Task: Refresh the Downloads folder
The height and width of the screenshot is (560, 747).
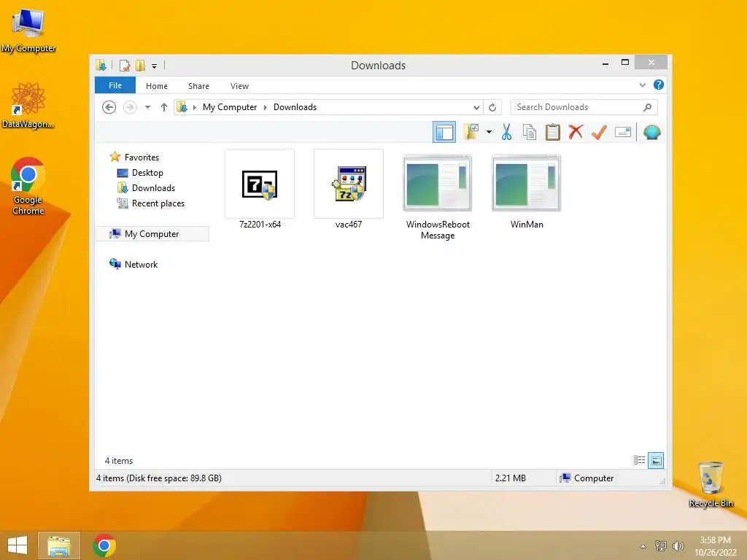Action: pyautogui.click(x=492, y=107)
